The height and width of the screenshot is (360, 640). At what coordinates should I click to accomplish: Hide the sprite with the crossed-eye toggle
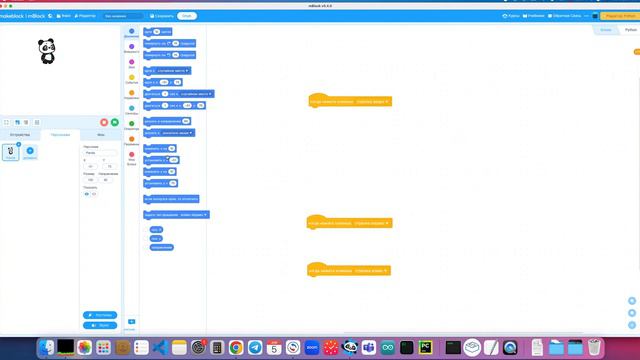pos(94,194)
